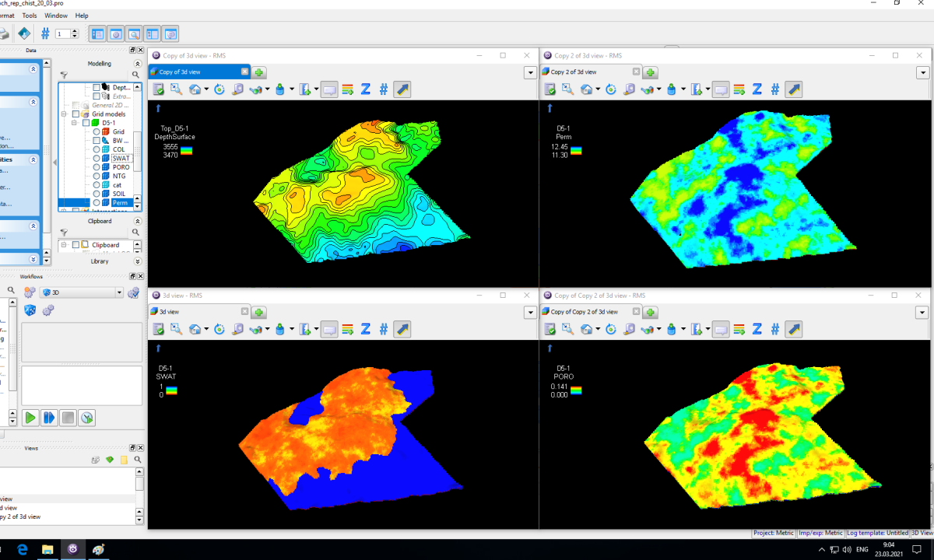Click the zoom-to-area icon in Copy 2 of 3d view
The width and height of the screenshot is (934, 560).
coord(568,89)
